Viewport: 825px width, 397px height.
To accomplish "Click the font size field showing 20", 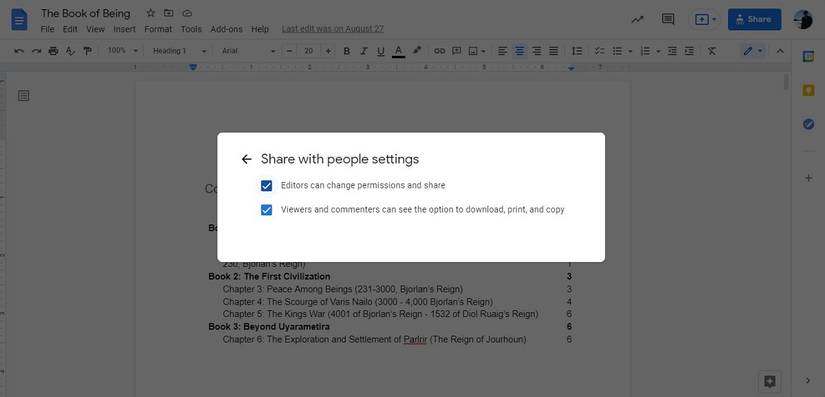I will click(x=309, y=51).
